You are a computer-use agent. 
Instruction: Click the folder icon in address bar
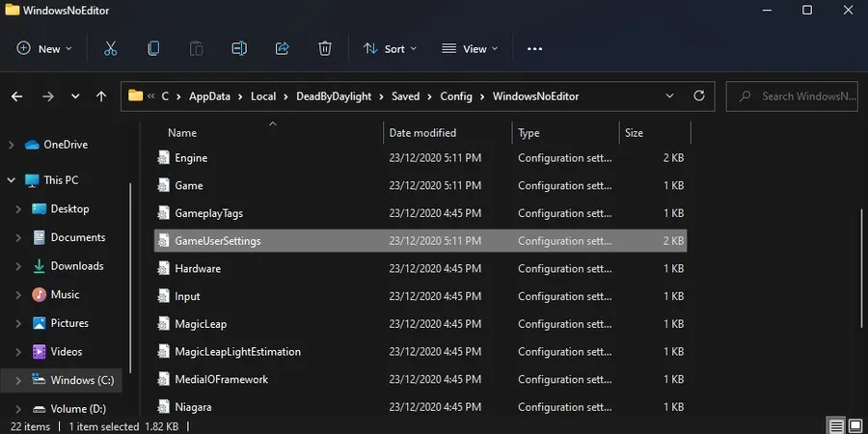click(x=136, y=95)
